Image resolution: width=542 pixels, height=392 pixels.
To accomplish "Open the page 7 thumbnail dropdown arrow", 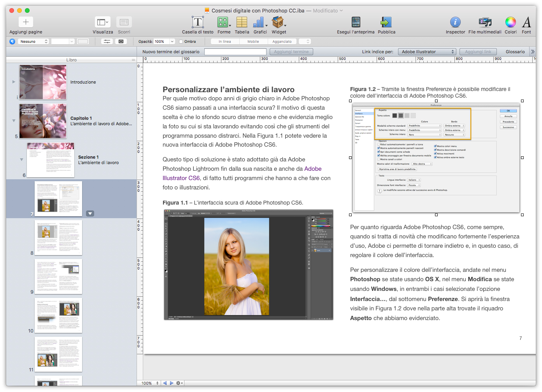I will click(x=90, y=213).
